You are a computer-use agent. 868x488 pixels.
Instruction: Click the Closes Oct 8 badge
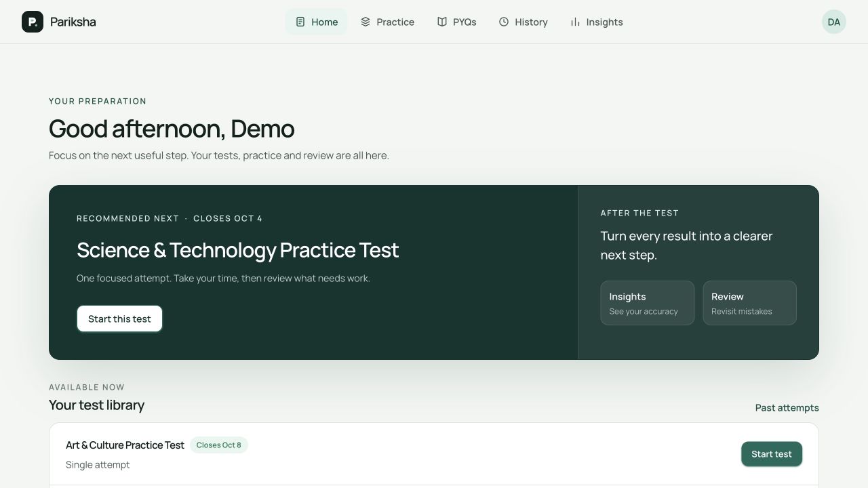click(219, 445)
